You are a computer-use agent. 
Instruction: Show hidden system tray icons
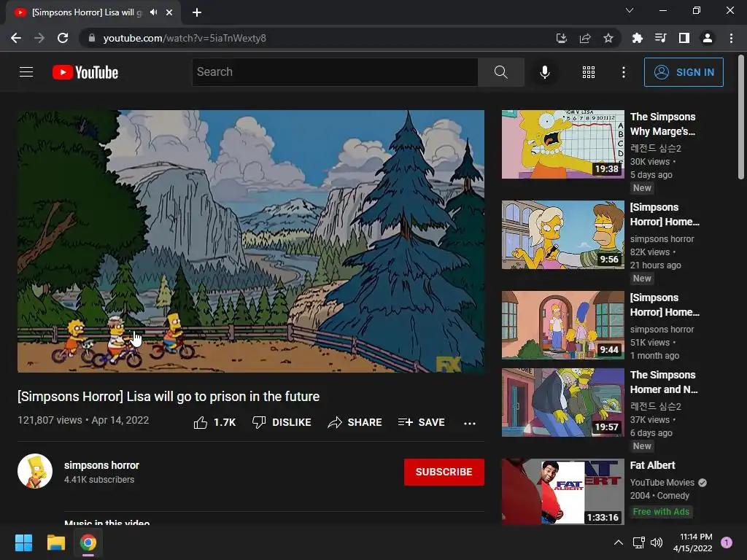(x=618, y=542)
